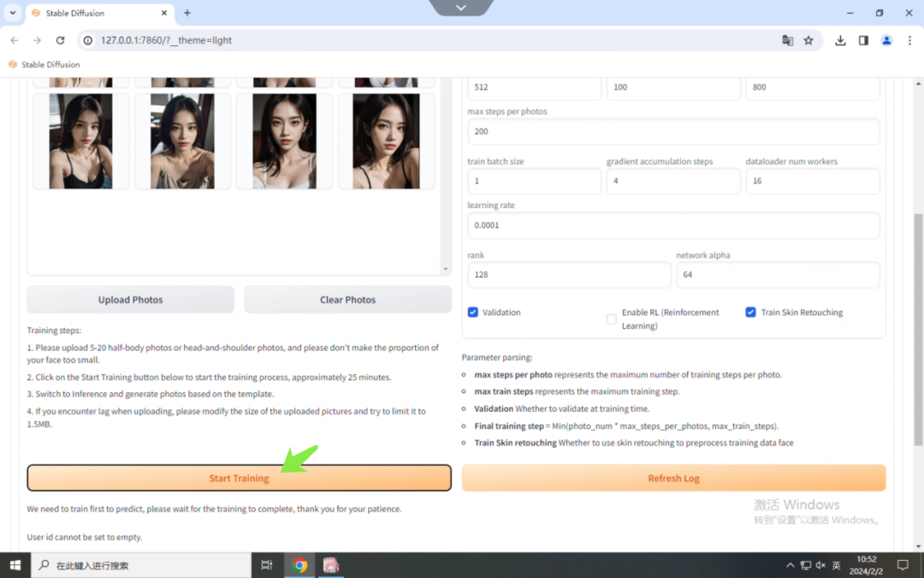
Task: Open a new browser tab
Action: [187, 12]
